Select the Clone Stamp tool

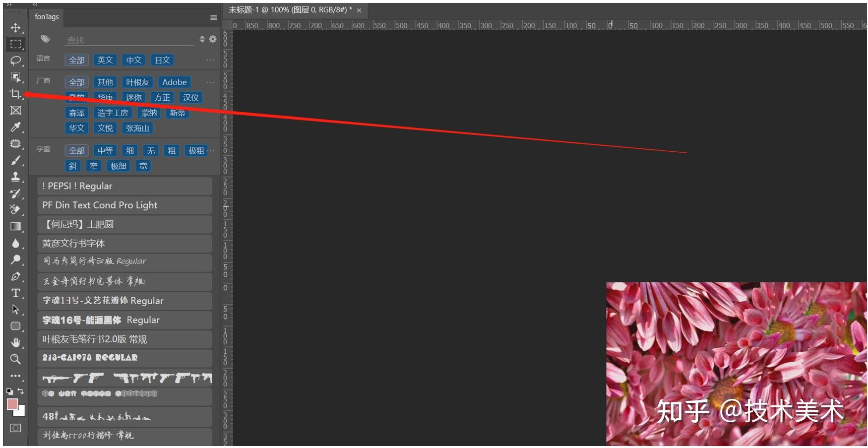15,177
